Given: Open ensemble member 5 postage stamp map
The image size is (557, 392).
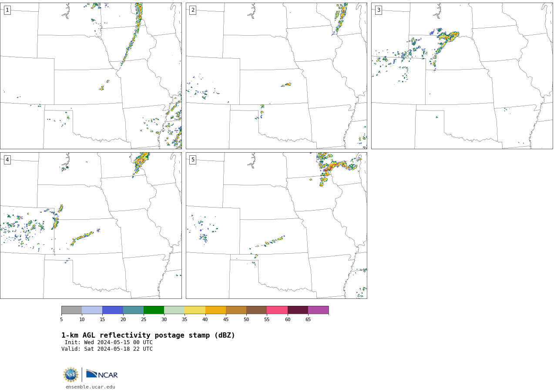Looking at the screenshot, I should (x=276, y=225).
